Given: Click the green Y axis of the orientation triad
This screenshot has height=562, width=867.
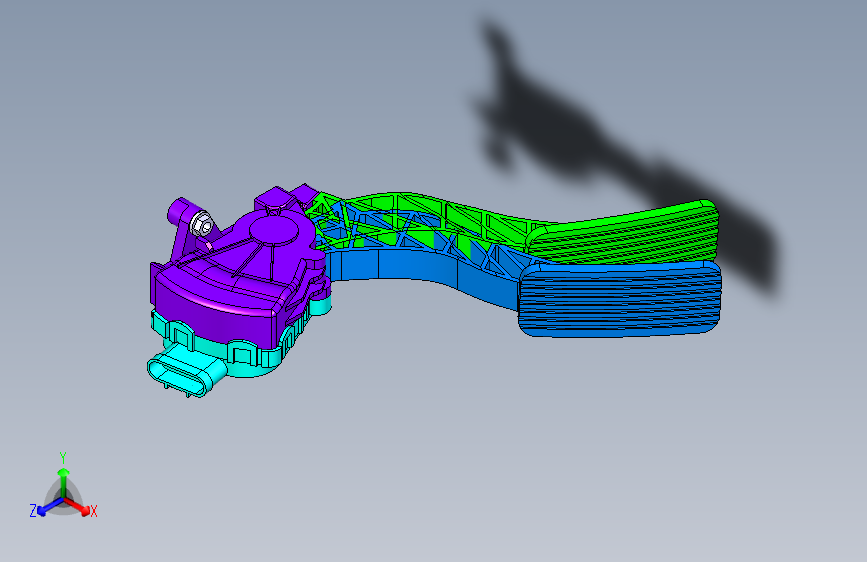Looking at the screenshot, I should point(64,483).
